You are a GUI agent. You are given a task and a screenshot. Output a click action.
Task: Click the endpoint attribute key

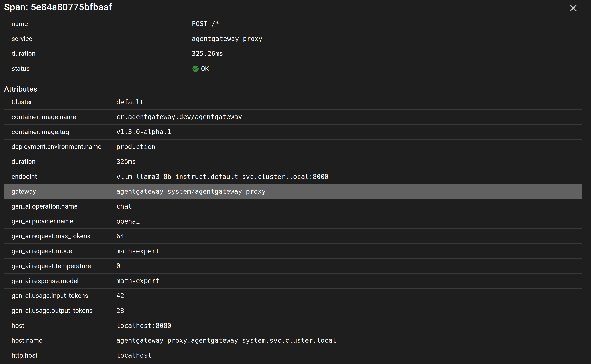click(24, 177)
